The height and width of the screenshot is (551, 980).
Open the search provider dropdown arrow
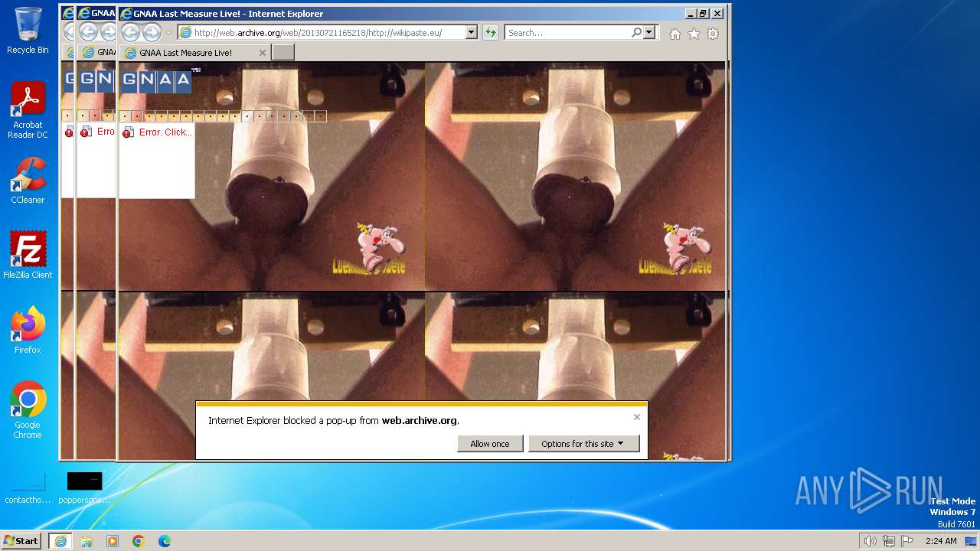click(649, 33)
